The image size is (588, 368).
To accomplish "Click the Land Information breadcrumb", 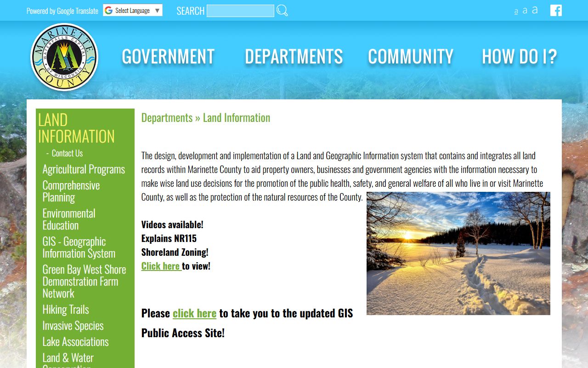I will pyautogui.click(x=237, y=118).
